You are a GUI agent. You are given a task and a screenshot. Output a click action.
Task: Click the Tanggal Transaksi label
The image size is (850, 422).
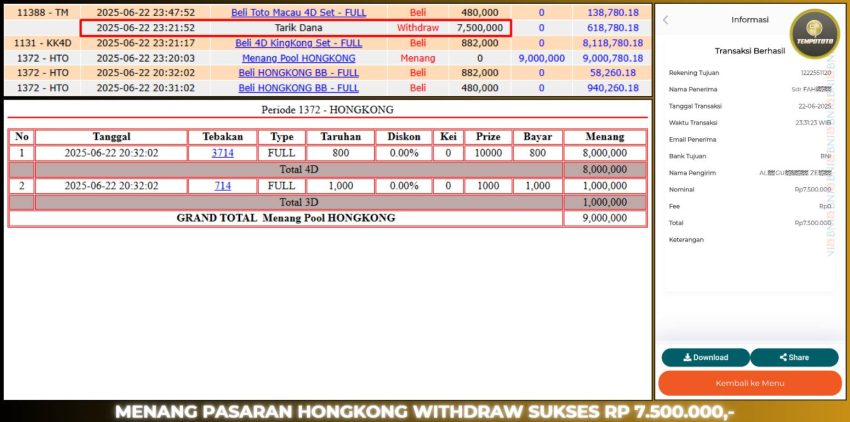pyautogui.click(x=696, y=106)
